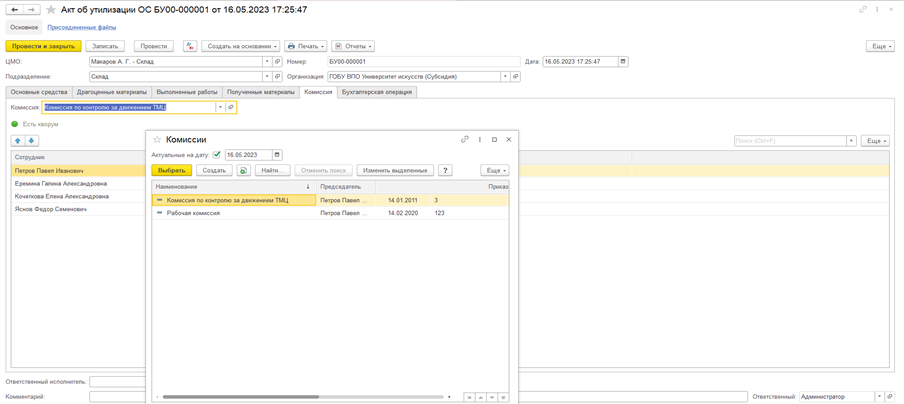Go forward with the right arrow button
This screenshot has width=904, height=404.
[32, 10]
